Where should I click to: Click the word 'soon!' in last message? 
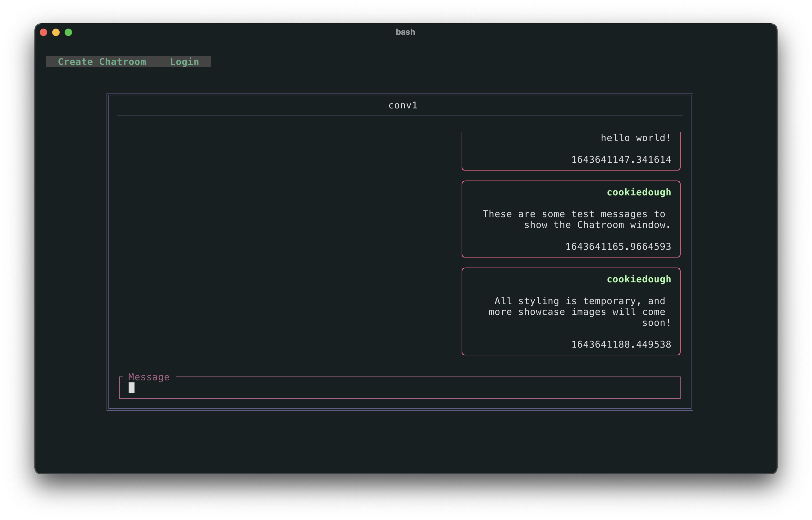click(x=656, y=323)
